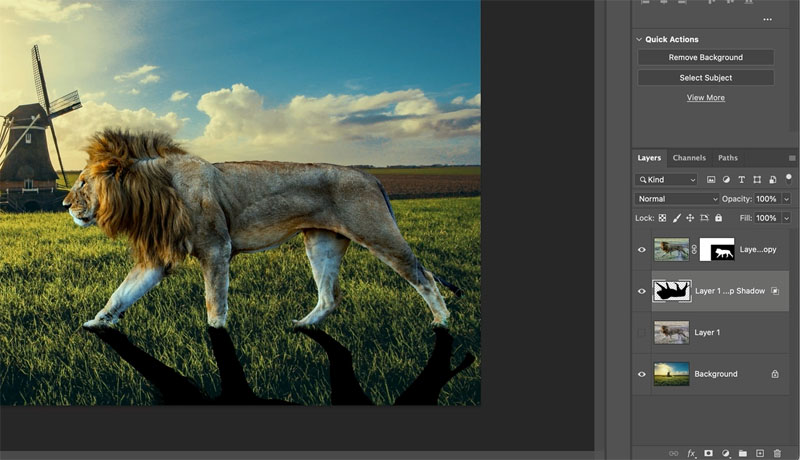Image resolution: width=800 pixels, height=460 pixels.
Task: Hide the Background layer
Action: point(642,374)
